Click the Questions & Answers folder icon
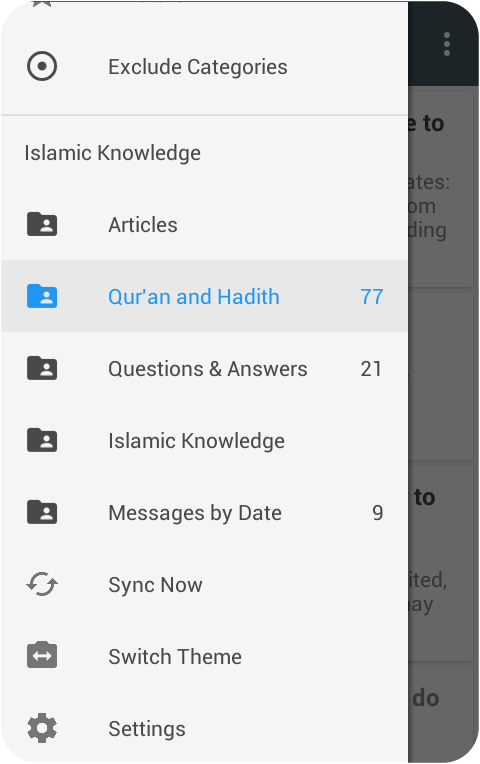 [42, 368]
